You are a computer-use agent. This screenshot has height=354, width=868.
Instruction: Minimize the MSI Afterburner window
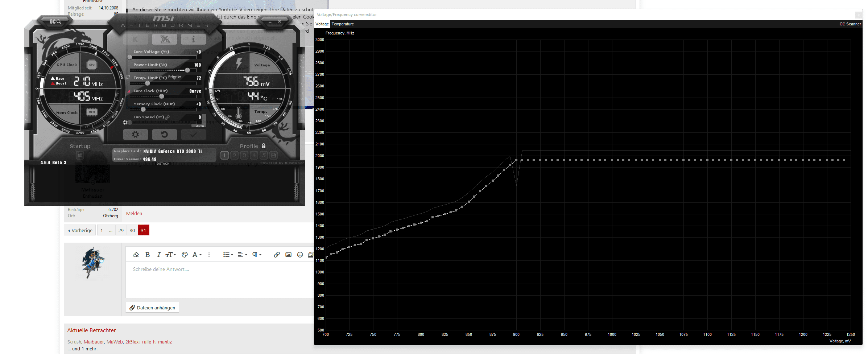pyautogui.click(x=270, y=22)
